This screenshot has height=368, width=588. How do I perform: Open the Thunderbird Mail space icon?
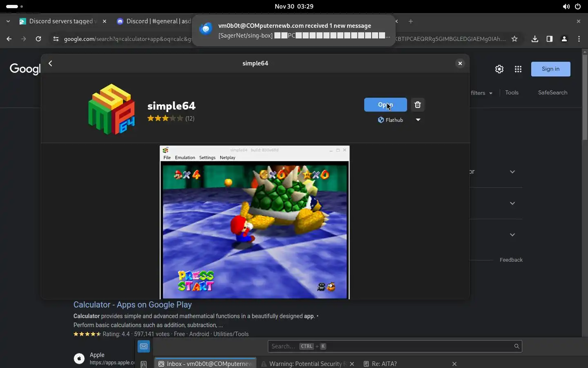(144, 346)
